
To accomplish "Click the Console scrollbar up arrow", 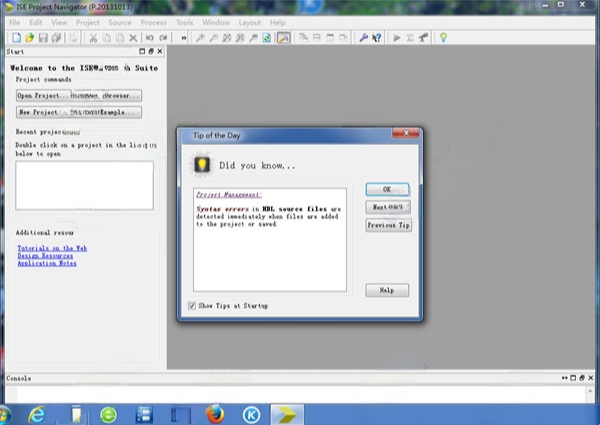I will 590,391.
